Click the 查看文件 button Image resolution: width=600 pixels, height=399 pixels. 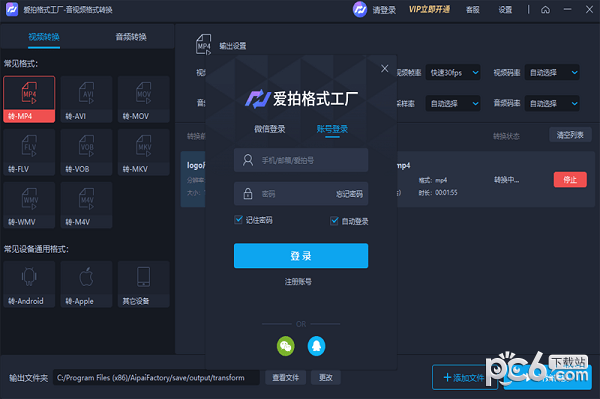[x=285, y=378]
